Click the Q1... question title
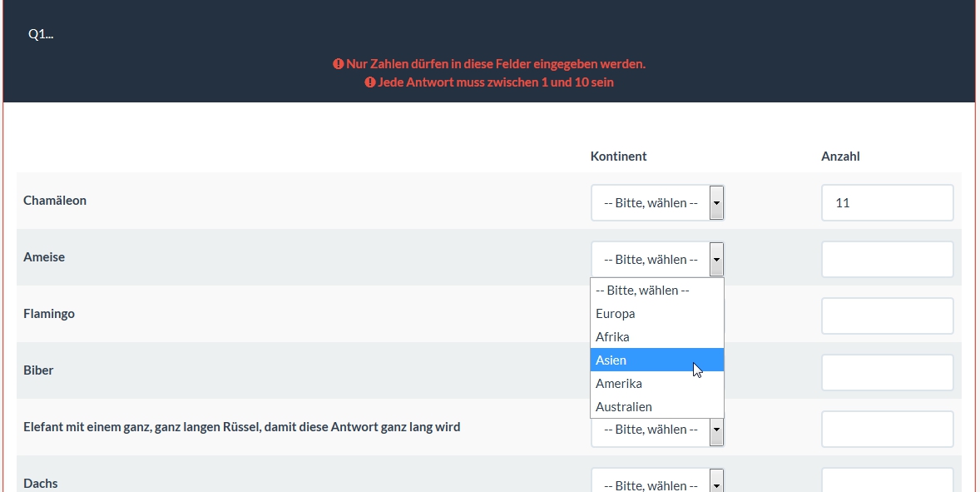980x492 pixels. tap(41, 34)
